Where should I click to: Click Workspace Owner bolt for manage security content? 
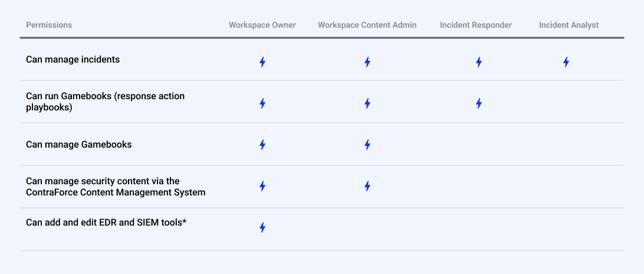click(262, 186)
